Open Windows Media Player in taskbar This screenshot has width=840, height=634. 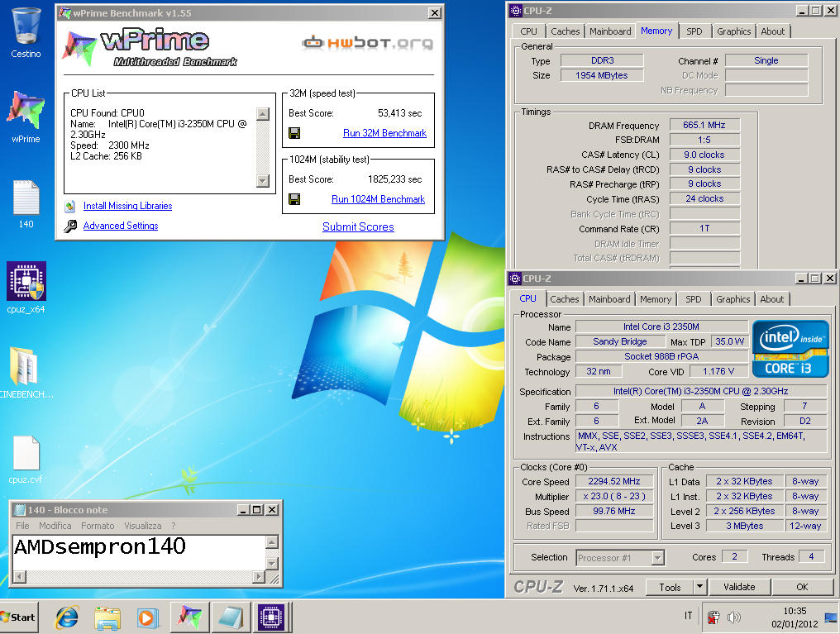[x=147, y=617]
